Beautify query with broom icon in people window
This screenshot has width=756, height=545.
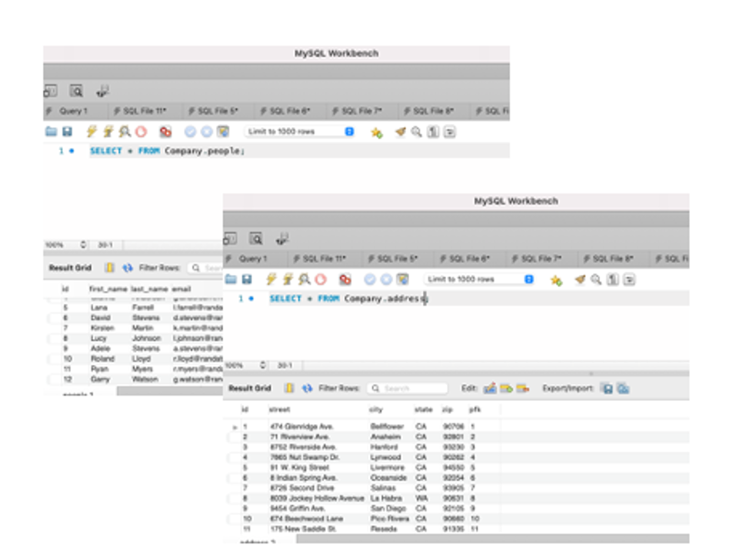point(400,132)
